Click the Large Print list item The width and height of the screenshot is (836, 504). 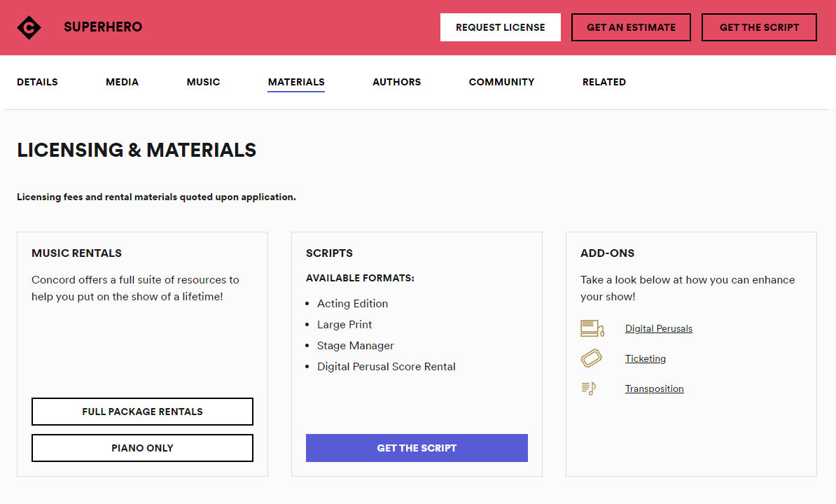[x=344, y=325]
